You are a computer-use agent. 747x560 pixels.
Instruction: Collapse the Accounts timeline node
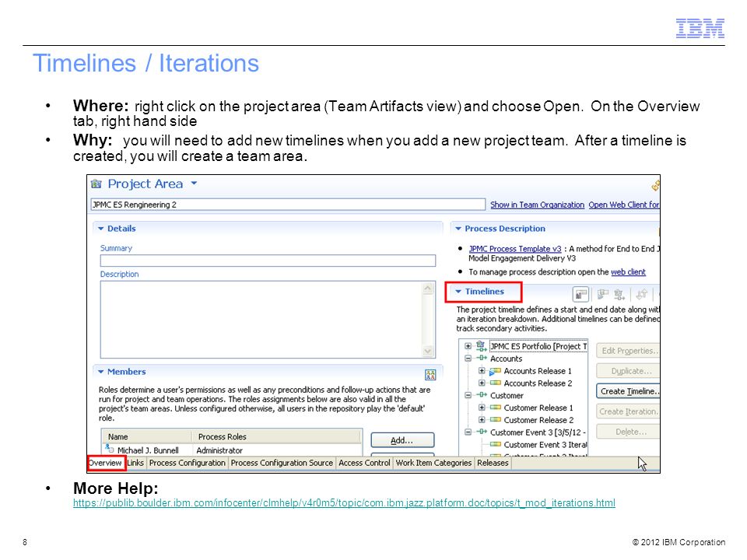click(468, 359)
